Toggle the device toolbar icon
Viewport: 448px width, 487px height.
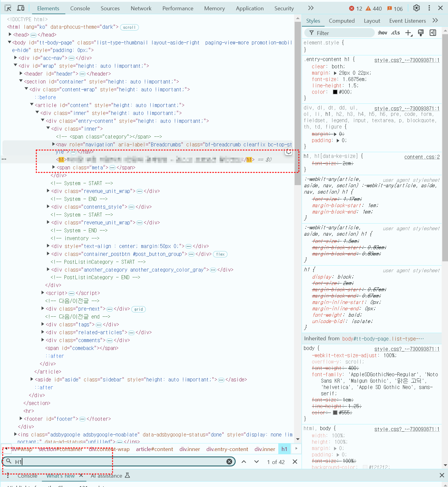pyautogui.click(x=21, y=8)
